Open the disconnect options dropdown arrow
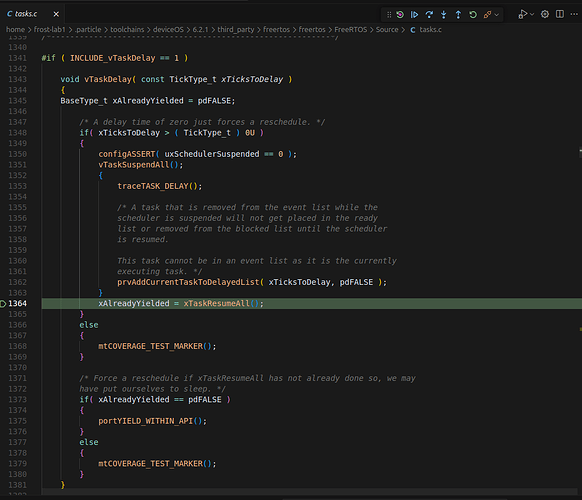The width and height of the screenshot is (582, 500). (497, 15)
